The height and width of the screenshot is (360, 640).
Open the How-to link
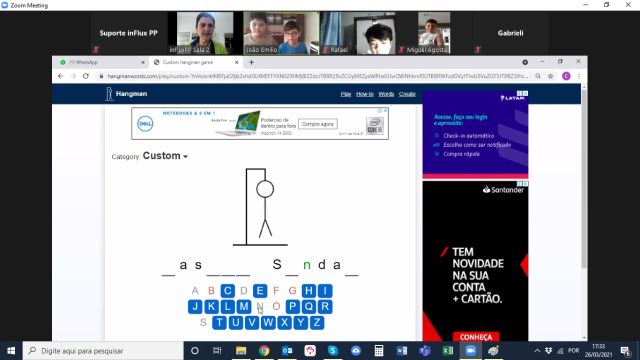pos(364,94)
